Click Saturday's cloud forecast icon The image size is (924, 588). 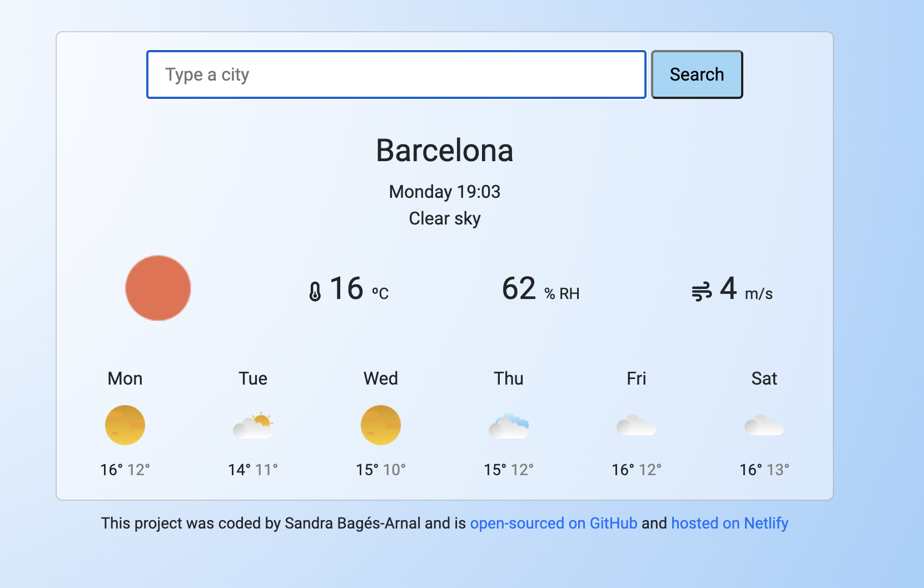(x=764, y=425)
